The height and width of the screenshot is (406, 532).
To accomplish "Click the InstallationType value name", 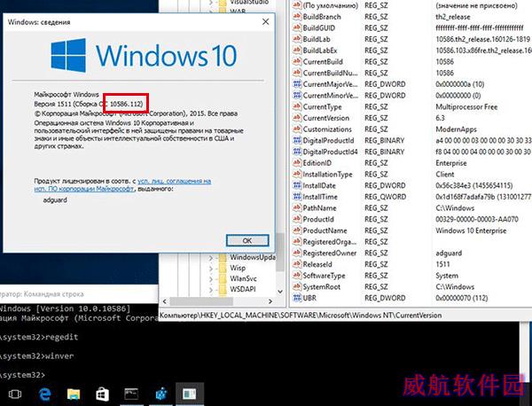I will [327, 175].
